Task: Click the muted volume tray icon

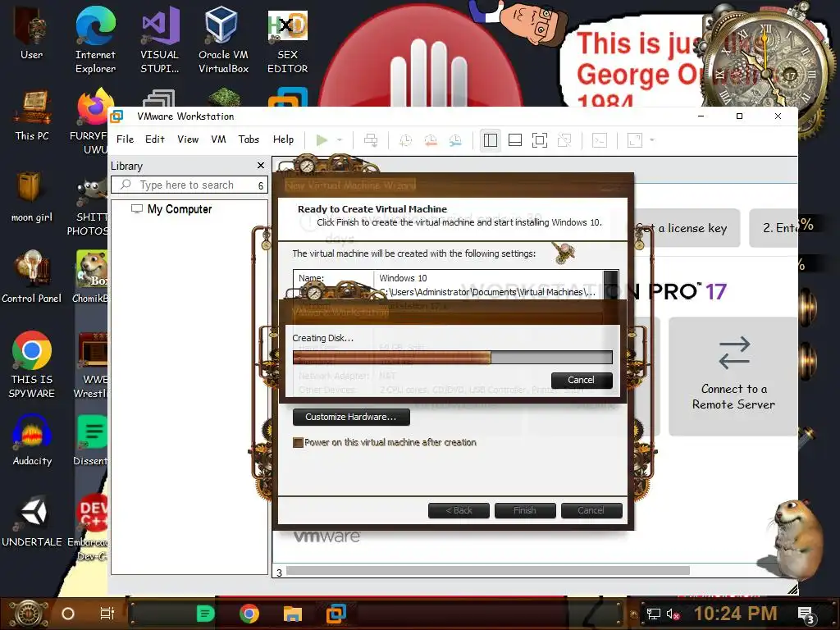Action: 673,614
